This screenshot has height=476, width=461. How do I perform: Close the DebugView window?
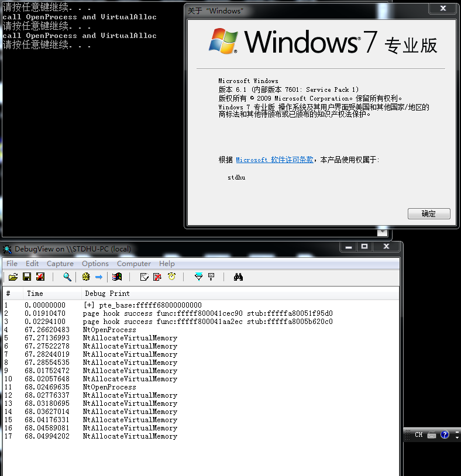point(386,247)
